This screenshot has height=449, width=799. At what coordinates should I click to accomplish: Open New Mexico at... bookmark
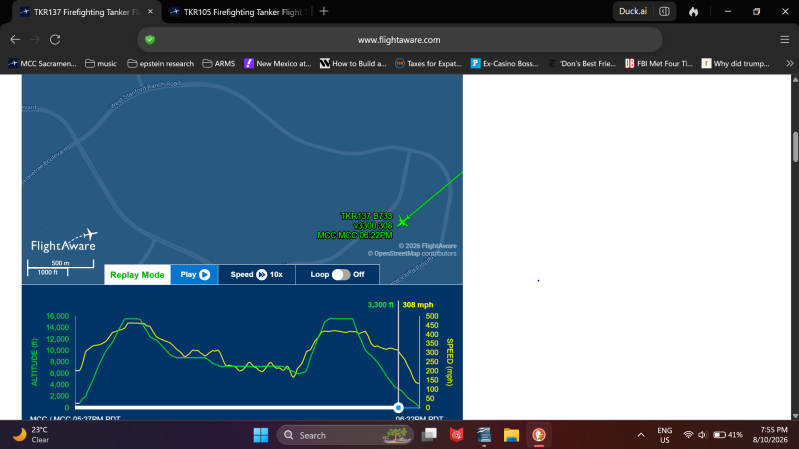pos(278,63)
